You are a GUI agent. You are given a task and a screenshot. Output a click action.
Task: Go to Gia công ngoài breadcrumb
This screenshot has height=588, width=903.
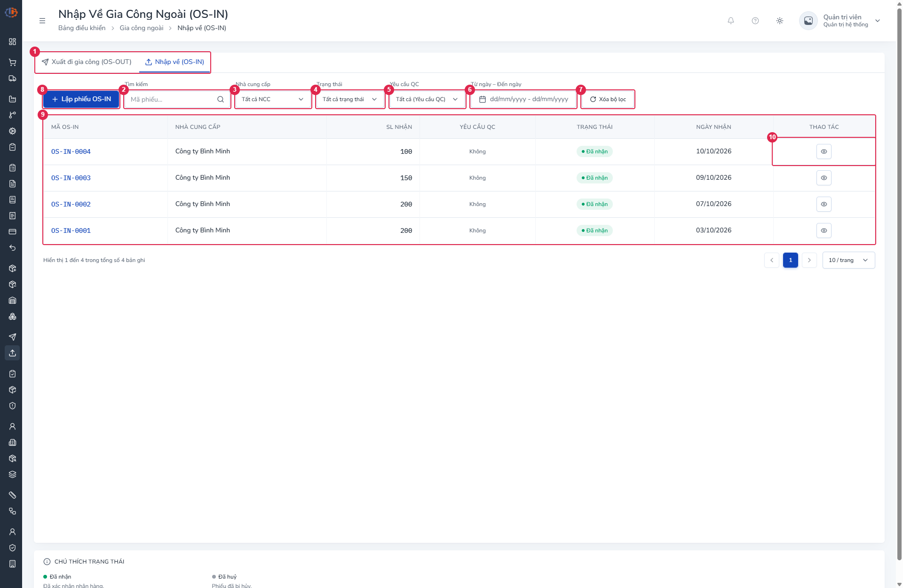point(142,28)
